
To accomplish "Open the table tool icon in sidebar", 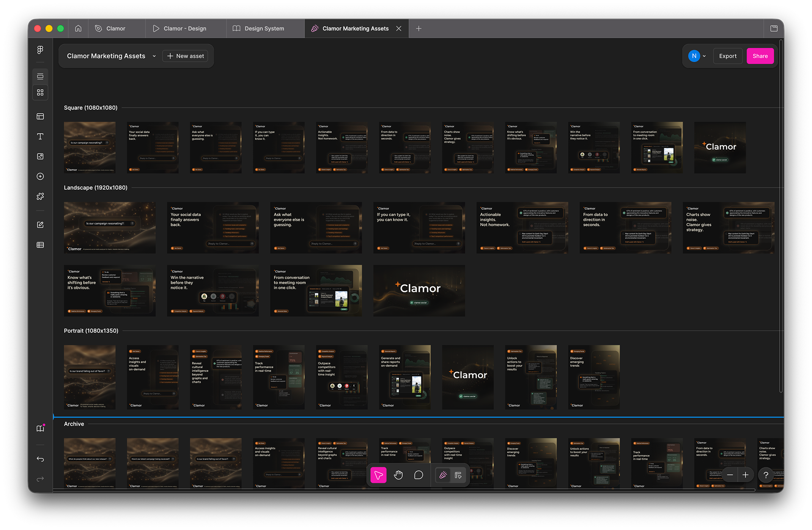I will pyautogui.click(x=40, y=245).
